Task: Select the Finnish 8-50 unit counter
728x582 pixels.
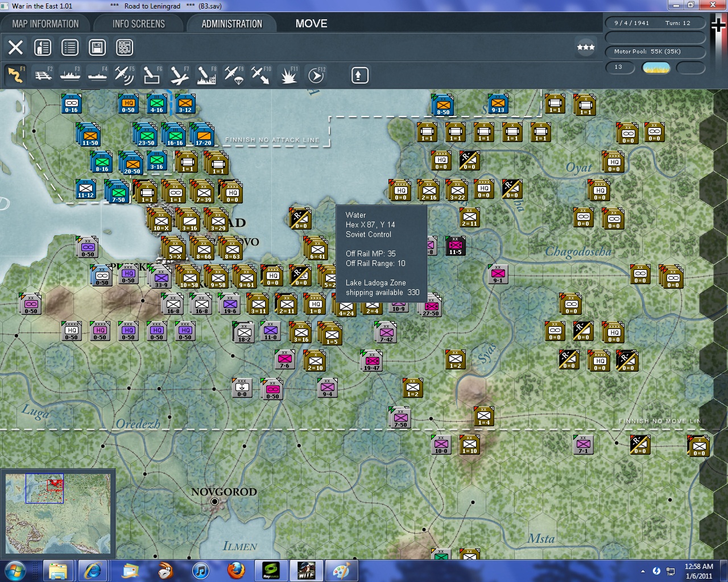Action: click(442, 106)
